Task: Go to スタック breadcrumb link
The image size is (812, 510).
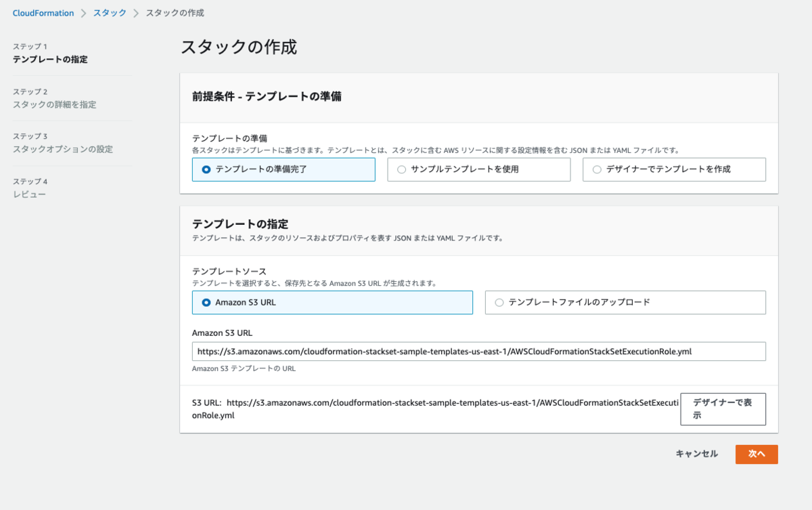Action: 110,13
